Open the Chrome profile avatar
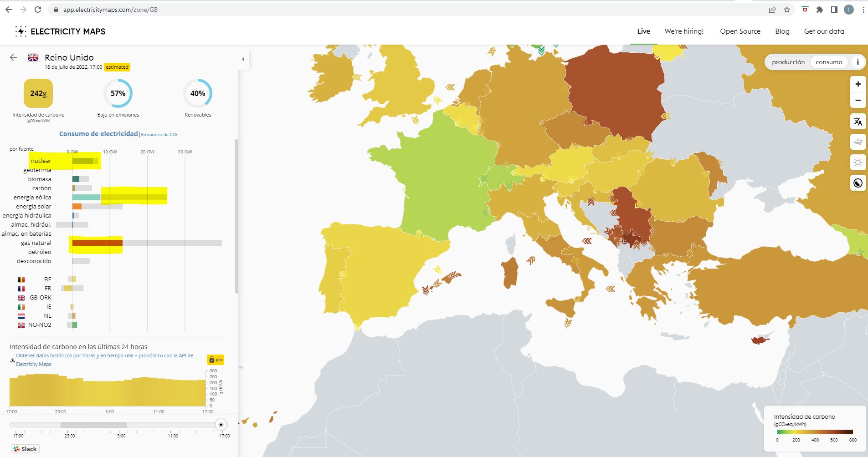The width and height of the screenshot is (868, 457). [x=848, y=10]
